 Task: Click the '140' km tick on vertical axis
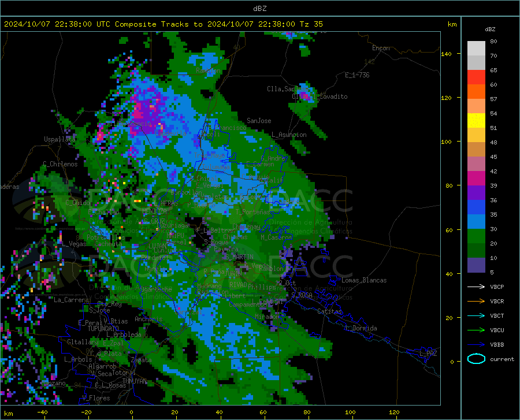tap(446, 54)
